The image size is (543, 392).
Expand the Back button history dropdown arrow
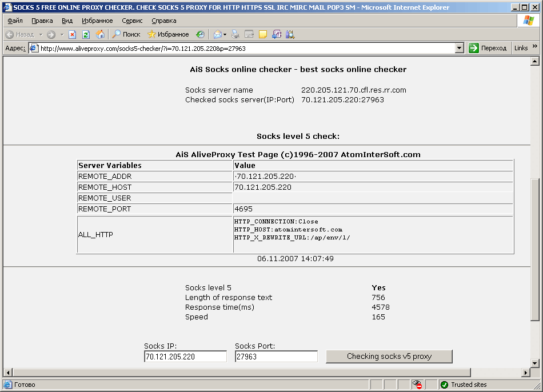(x=41, y=34)
